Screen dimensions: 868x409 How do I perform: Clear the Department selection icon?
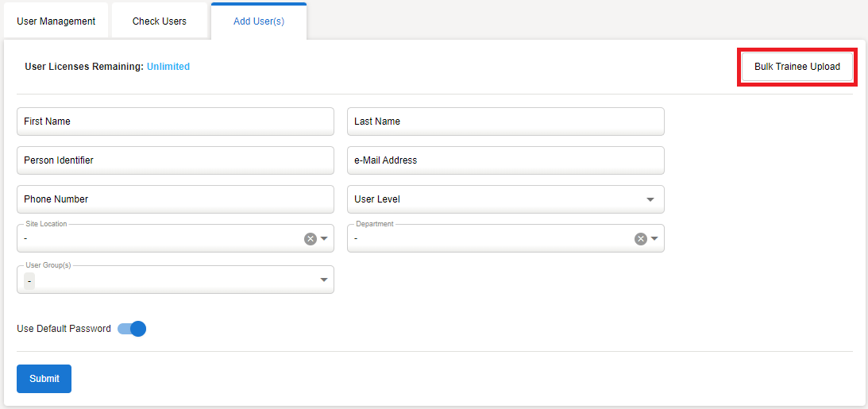640,239
